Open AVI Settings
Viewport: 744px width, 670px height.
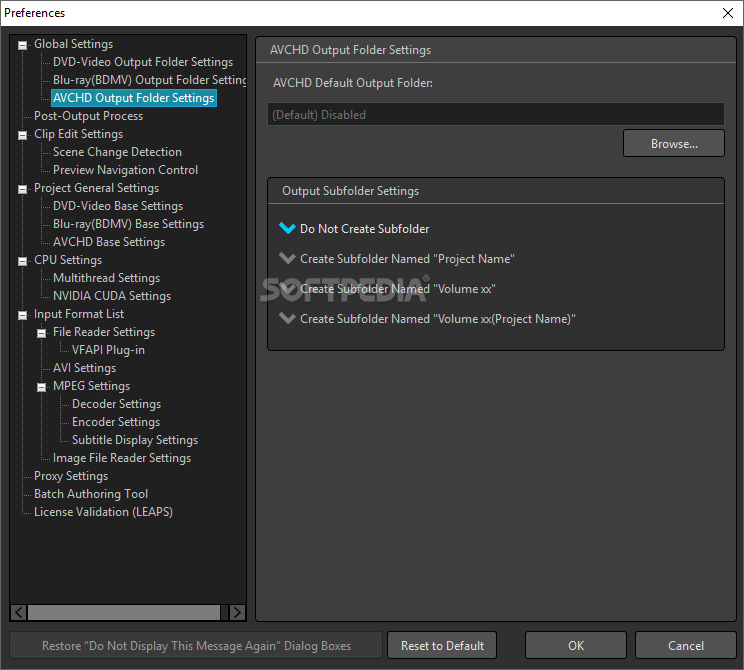point(84,368)
